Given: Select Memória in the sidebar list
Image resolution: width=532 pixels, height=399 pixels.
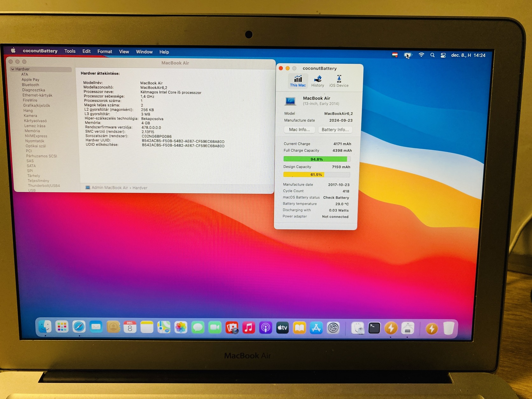Looking at the screenshot, I should click(32, 131).
